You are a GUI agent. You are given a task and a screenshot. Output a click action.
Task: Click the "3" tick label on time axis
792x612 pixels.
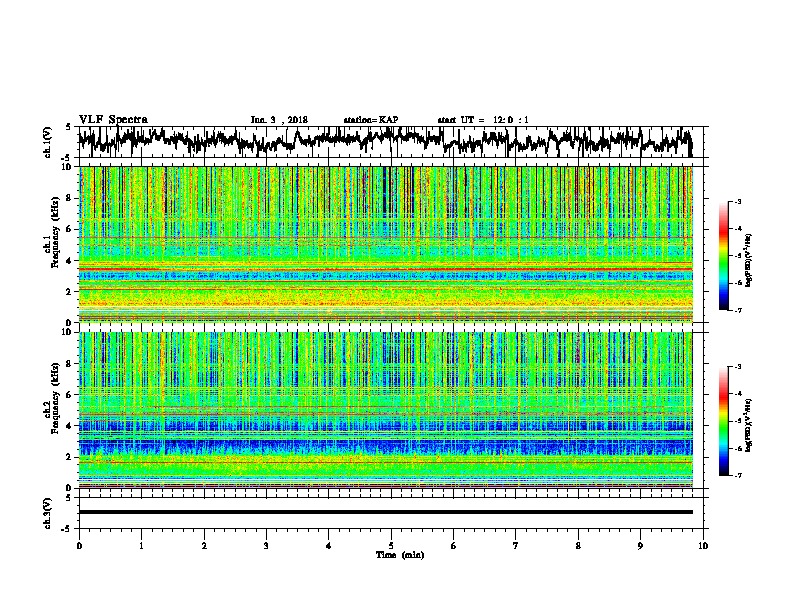pos(266,546)
